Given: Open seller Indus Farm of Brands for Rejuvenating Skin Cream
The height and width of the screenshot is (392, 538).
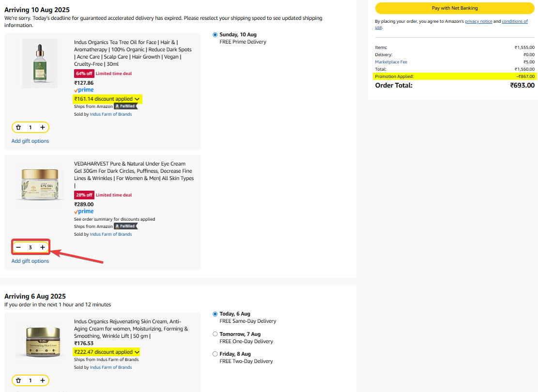Looking at the screenshot, I should coord(111,367).
